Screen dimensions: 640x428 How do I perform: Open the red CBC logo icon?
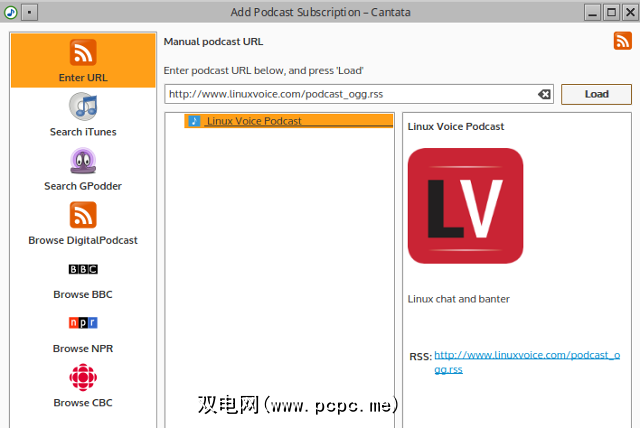(x=83, y=377)
